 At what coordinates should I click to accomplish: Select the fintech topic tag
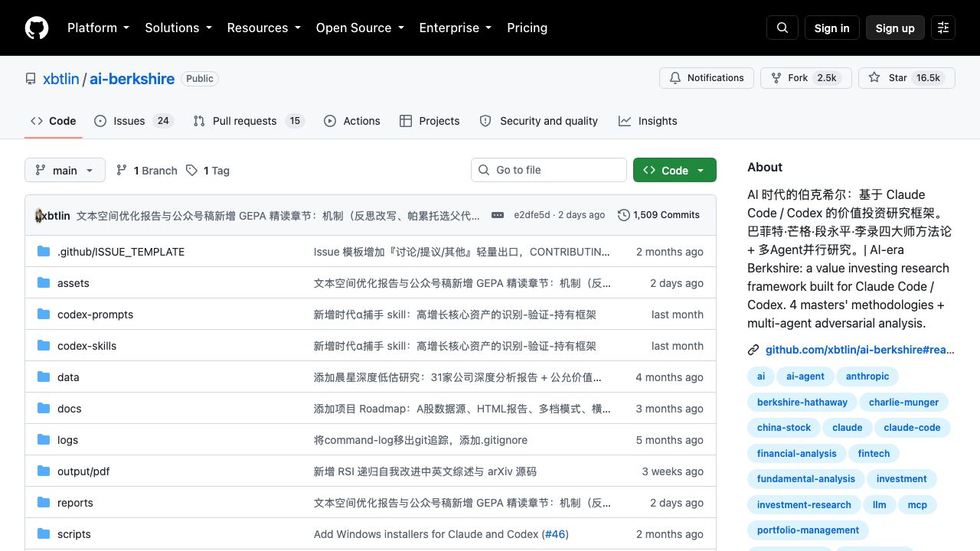click(x=874, y=453)
